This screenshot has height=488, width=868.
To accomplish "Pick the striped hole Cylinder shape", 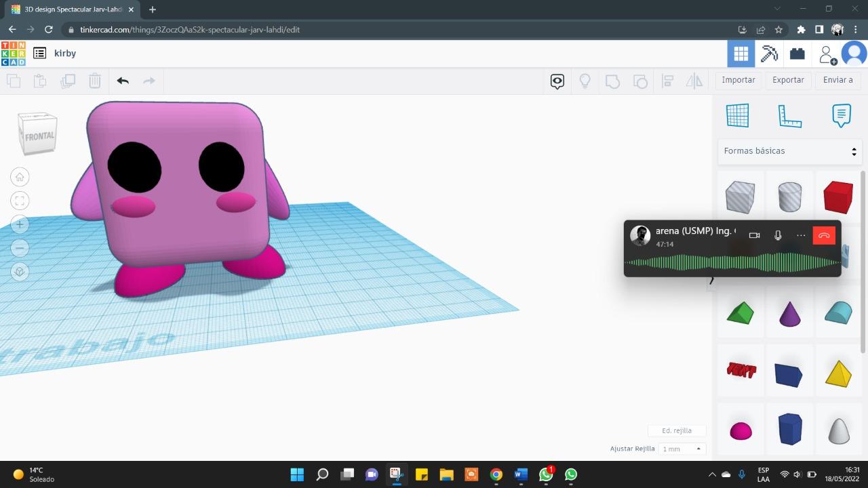I will (x=789, y=197).
